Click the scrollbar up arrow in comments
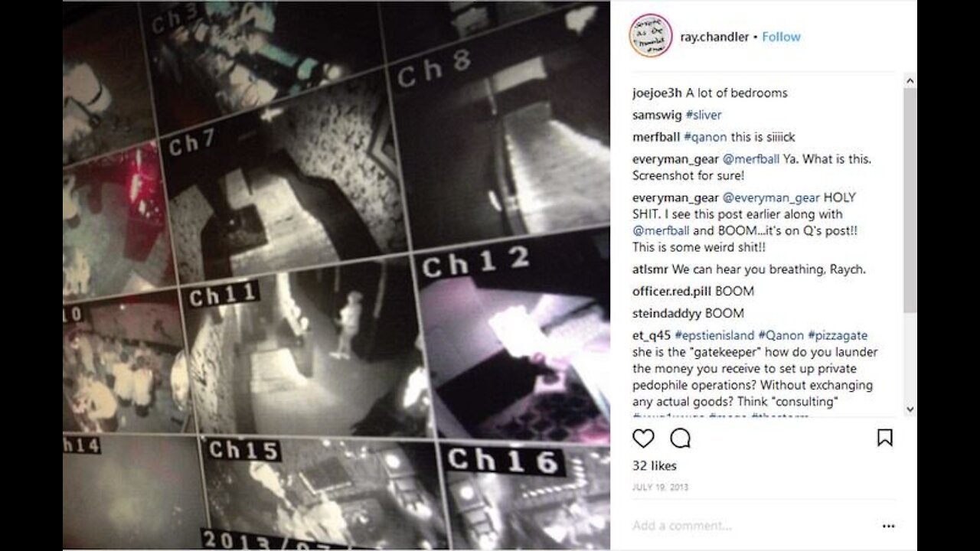 tap(910, 81)
